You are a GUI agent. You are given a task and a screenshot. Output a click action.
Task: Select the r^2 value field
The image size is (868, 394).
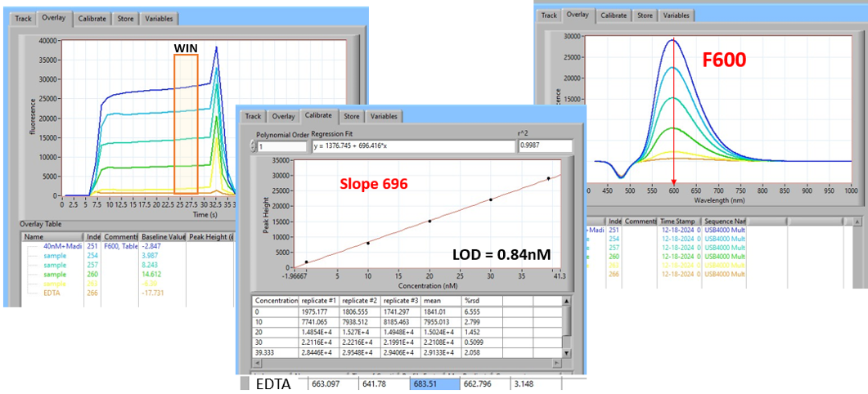(x=546, y=146)
